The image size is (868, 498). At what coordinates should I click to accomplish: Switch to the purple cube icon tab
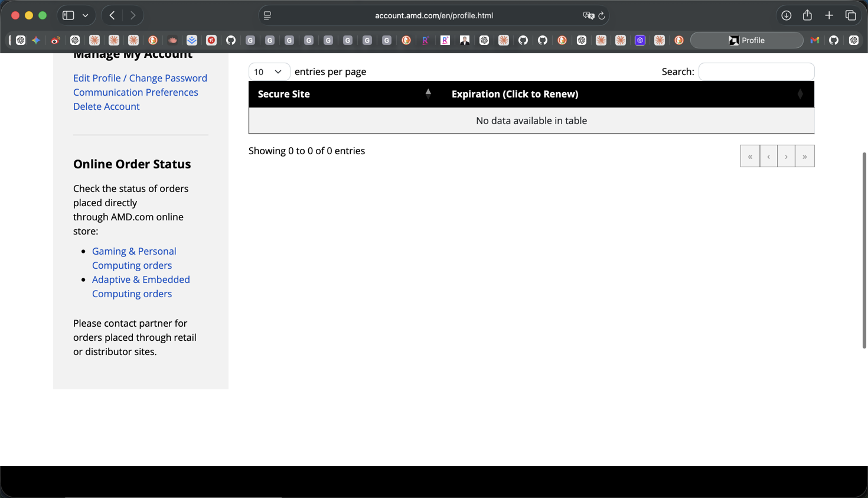tap(640, 40)
